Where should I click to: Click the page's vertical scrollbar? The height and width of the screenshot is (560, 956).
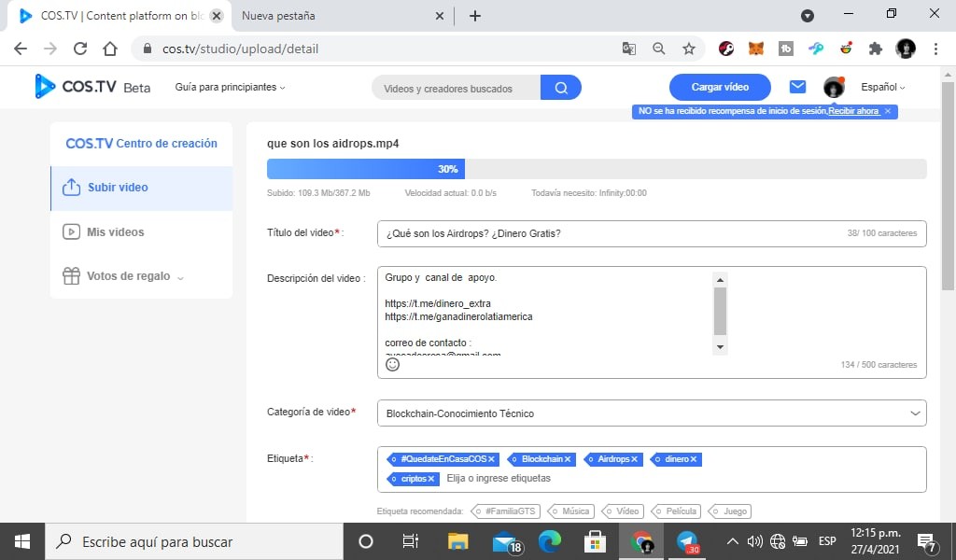948,186
